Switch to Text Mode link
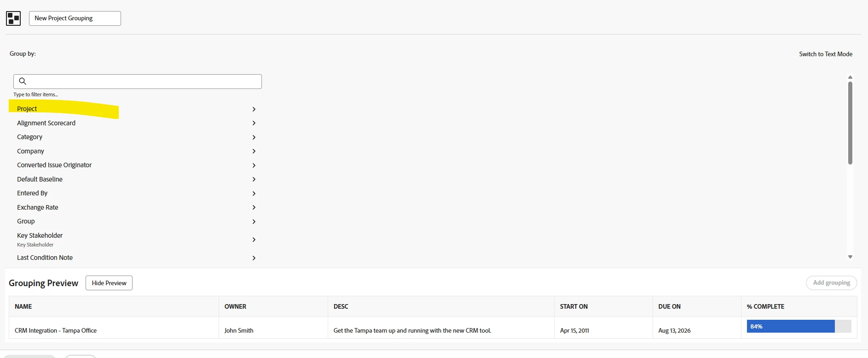Viewport: 868px width, 358px height. tap(826, 54)
